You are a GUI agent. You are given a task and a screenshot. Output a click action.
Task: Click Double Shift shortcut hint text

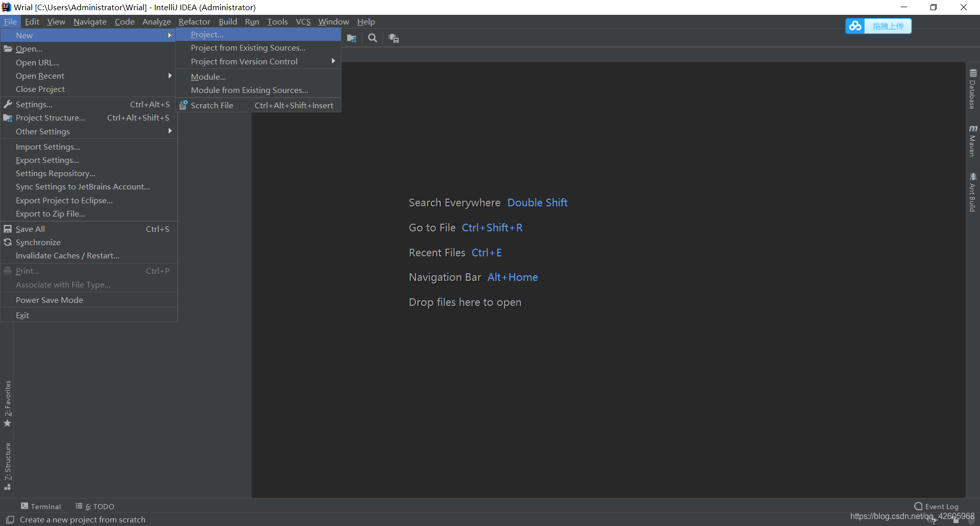(537, 203)
